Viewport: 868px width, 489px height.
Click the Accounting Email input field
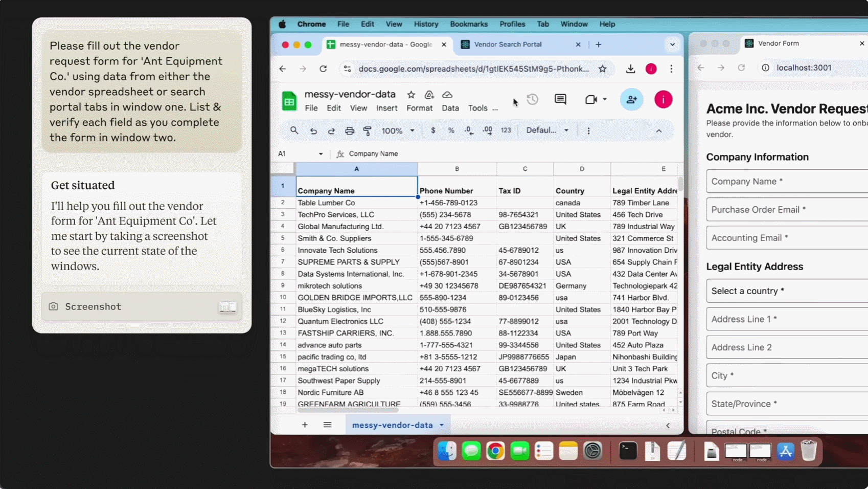tap(787, 238)
